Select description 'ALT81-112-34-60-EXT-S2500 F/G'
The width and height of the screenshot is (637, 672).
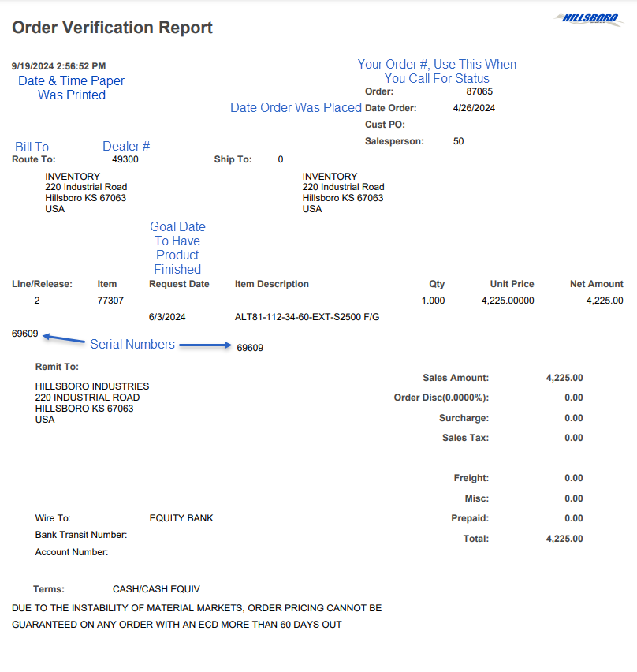[307, 317]
